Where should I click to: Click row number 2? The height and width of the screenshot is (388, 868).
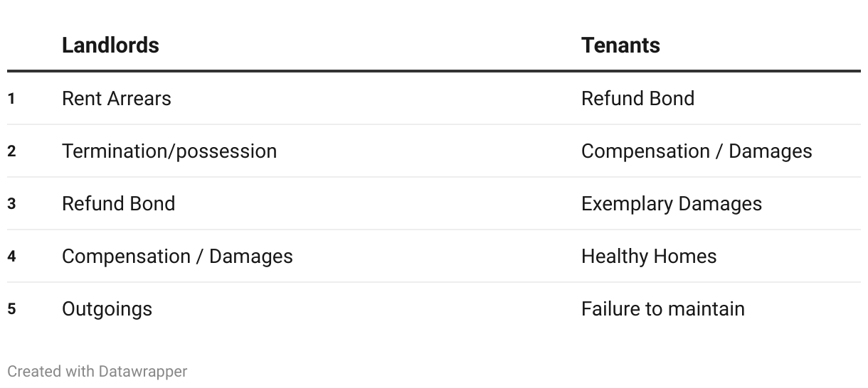11,151
